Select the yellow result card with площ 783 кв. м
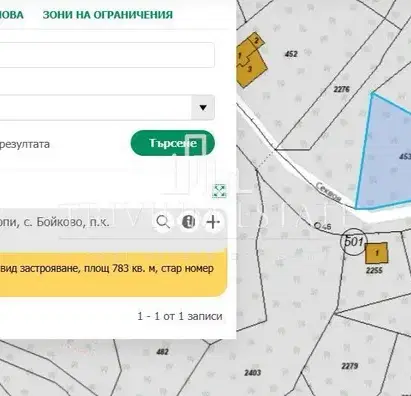 tap(113, 274)
